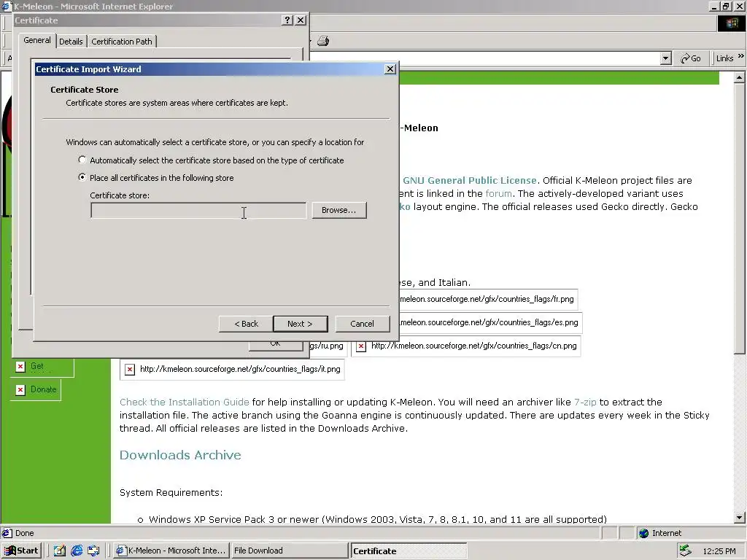The image size is (747, 560).
Task: Click the page scrollbar up arrow
Action: (739, 77)
